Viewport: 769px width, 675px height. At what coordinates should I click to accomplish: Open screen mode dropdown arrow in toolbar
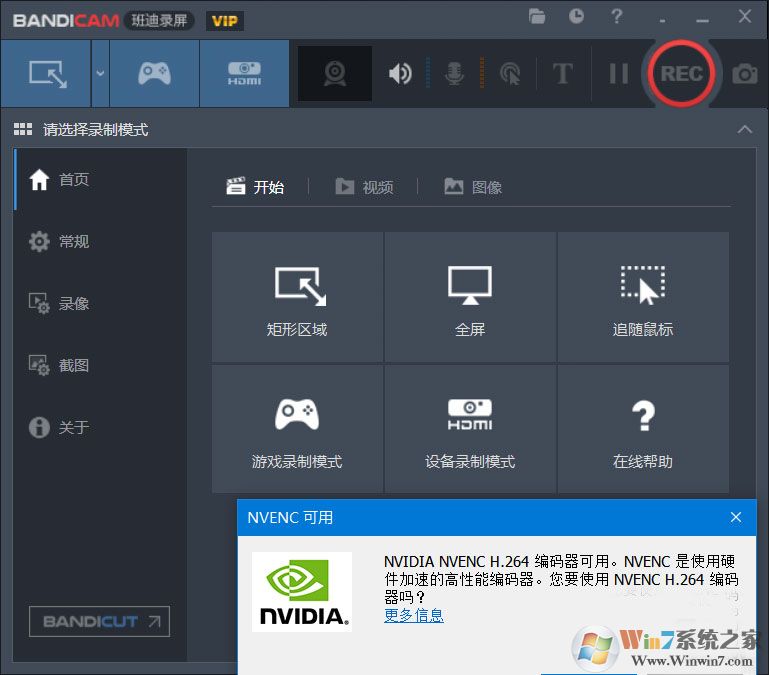100,74
